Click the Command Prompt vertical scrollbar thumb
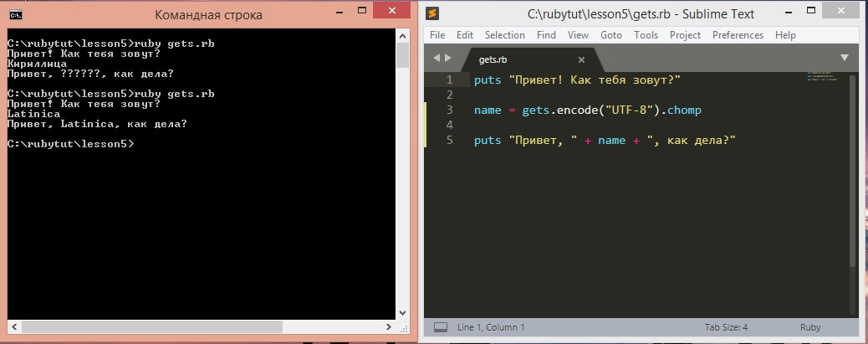Image resolution: width=868 pixels, height=344 pixels. 402,55
